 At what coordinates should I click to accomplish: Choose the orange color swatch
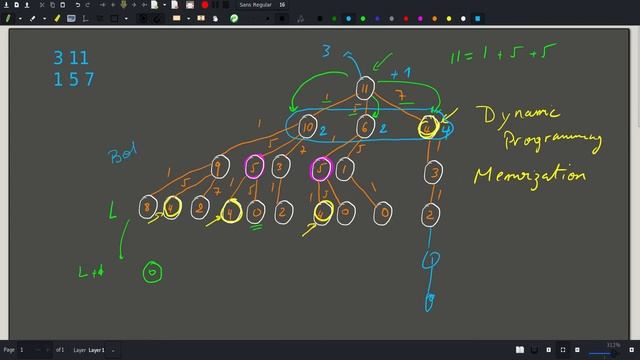[434, 19]
